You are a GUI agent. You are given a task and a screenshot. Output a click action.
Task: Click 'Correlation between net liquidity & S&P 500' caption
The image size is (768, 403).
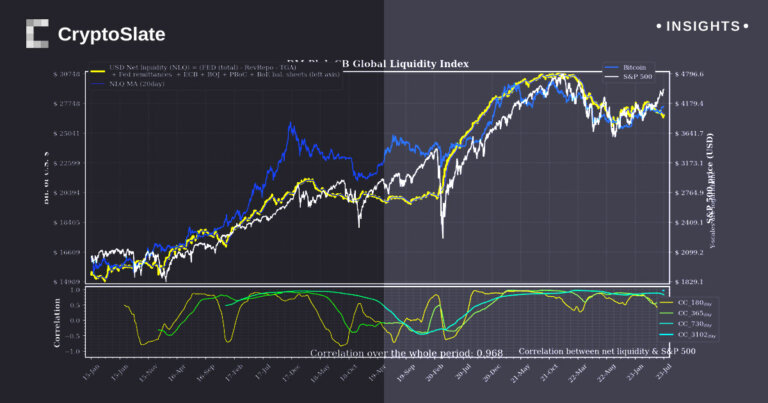pyautogui.click(x=607, y=351)
